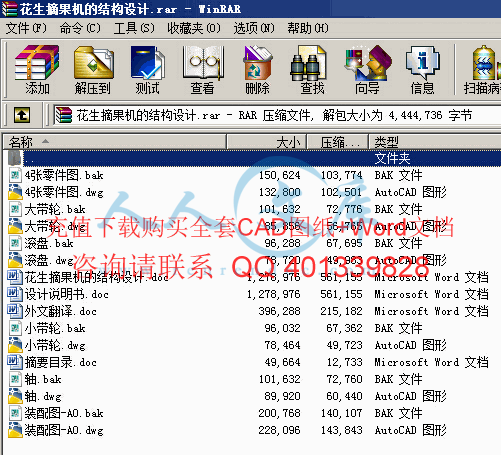Select icon of 小带轮.dwg file
This screenshot has width=501, height=455.
click(x=15, y=345)
